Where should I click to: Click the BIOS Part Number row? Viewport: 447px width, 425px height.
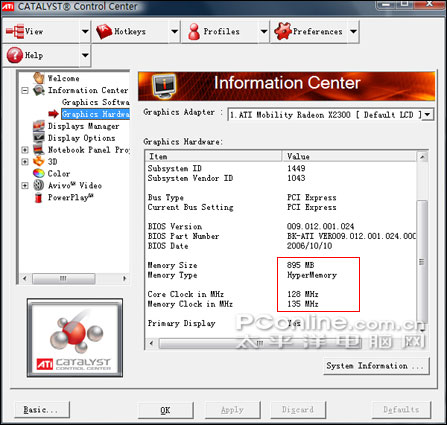[x=282, y=236]
